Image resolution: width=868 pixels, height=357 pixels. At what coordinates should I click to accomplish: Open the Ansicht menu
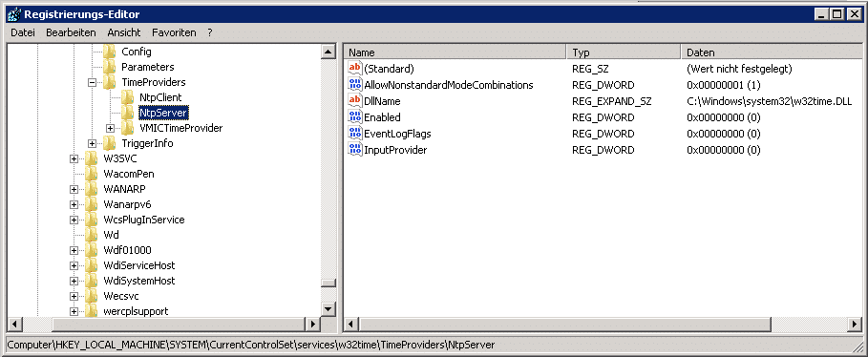pyautogui.click(x=124, y=32)
